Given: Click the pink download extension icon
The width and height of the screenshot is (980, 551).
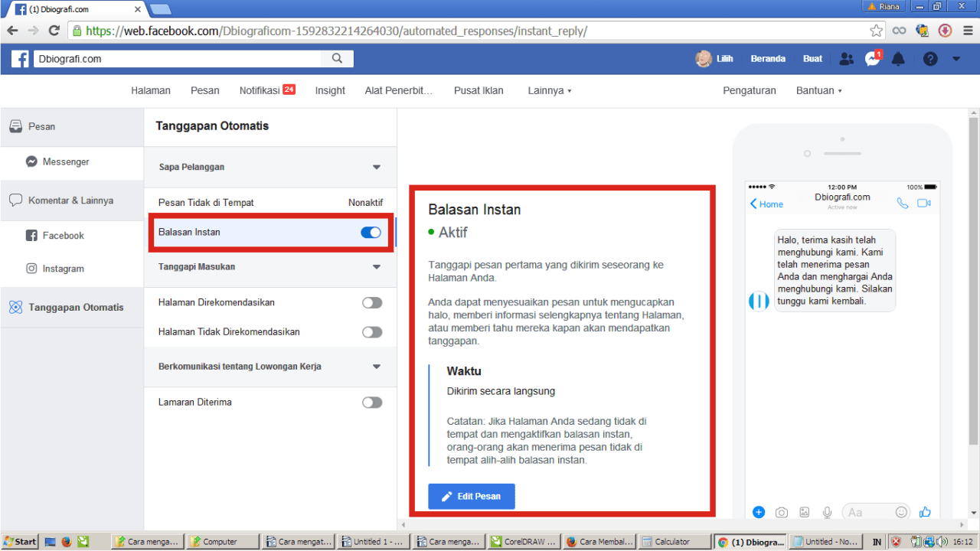Looking at the screenshot, I should tap(945, 31).
